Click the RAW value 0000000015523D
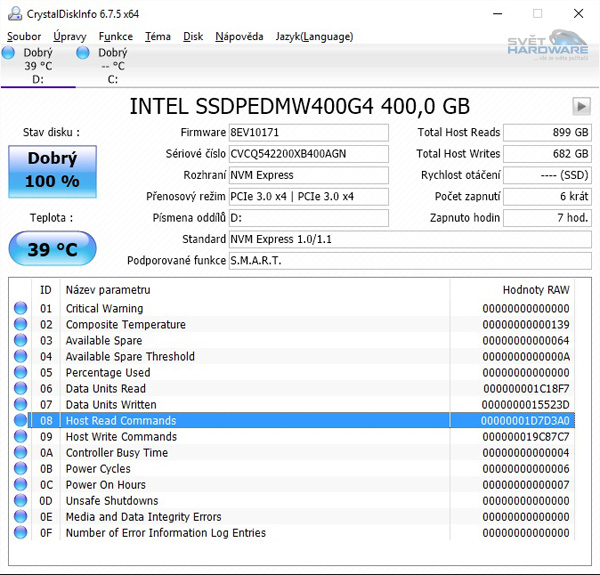The image size is (600, 575). [x=525, y=405]
